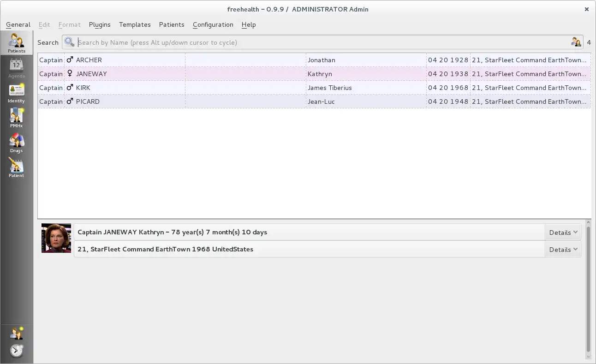Select the JANEWAY surname cell
The image size is (596, 364).
(125, 74)
